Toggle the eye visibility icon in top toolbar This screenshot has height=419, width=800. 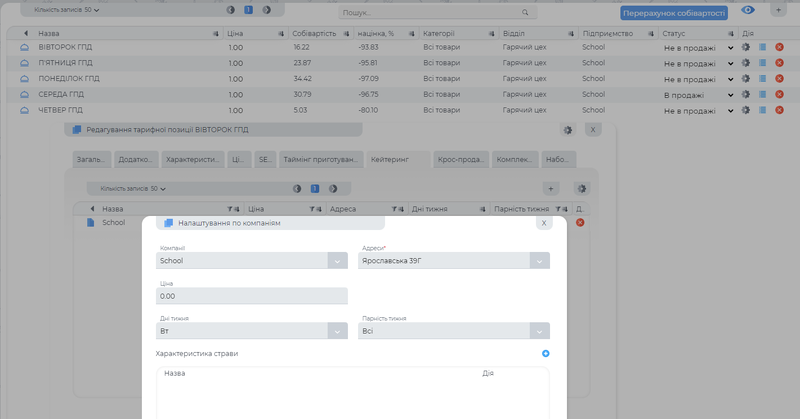[747, 11]
